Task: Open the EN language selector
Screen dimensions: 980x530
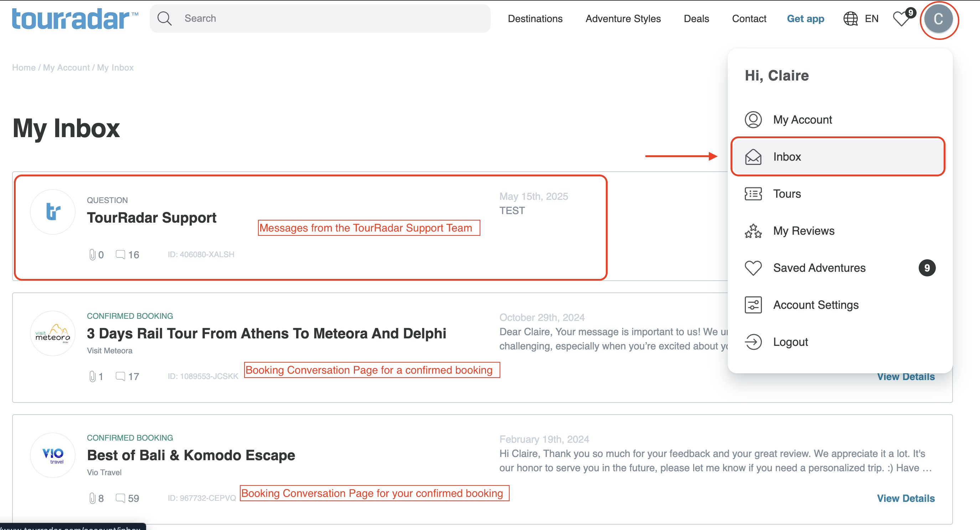Action: click(x=871, y=19)
